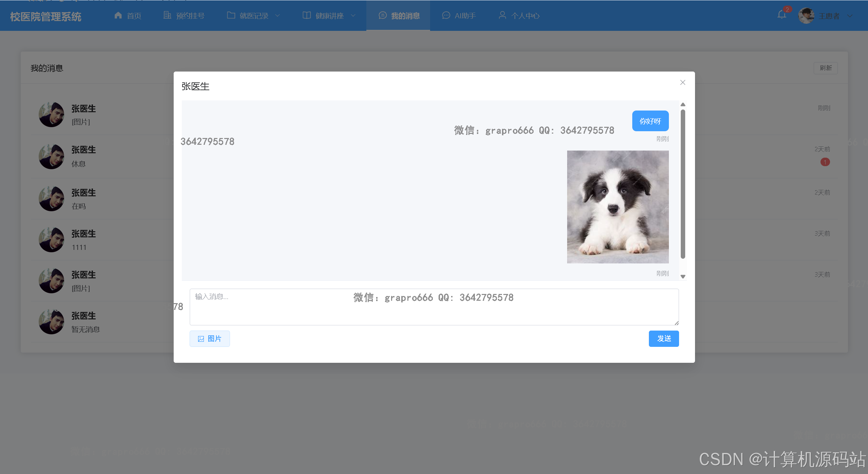Viewport: 868px width, 474px height.
Task: Click the red unread badge showing 1
Action: click(x=825, y=162)
